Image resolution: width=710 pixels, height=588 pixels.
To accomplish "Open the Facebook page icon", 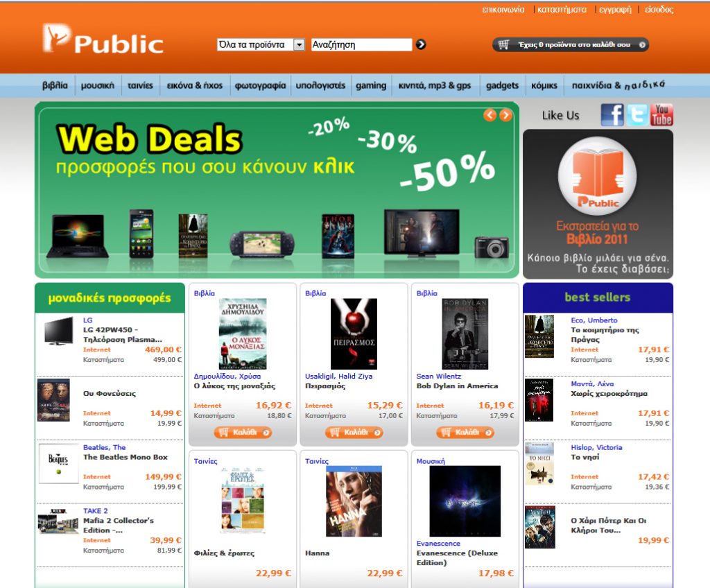I will 612,115.
